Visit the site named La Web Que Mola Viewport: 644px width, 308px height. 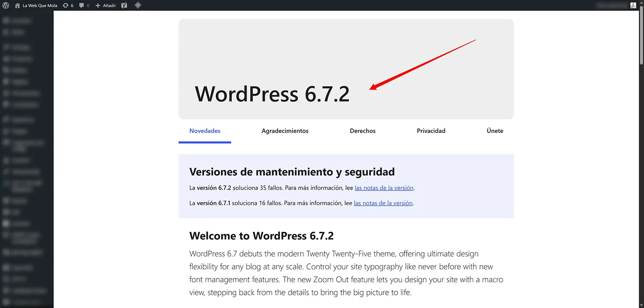point(39,5)
